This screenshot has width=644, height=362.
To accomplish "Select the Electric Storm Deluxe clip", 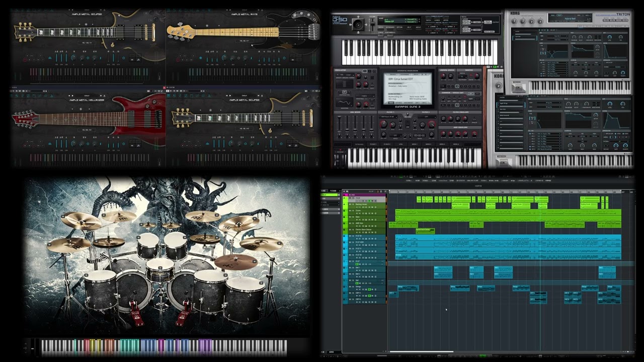I will 425,231.
